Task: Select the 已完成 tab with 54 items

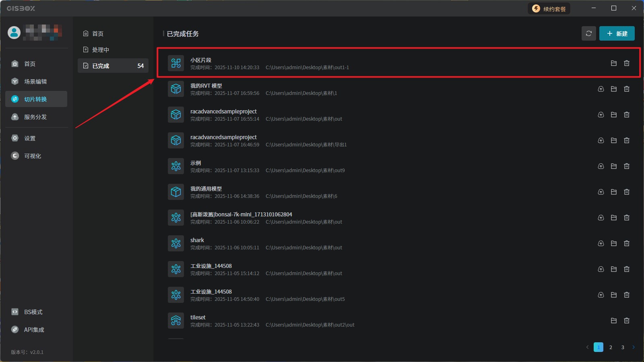Action: 113,66
